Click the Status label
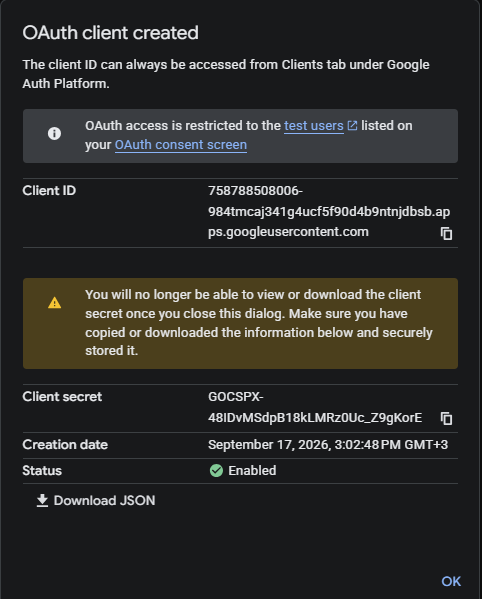This screenshot has width=482, height=599. coord(42,471)
